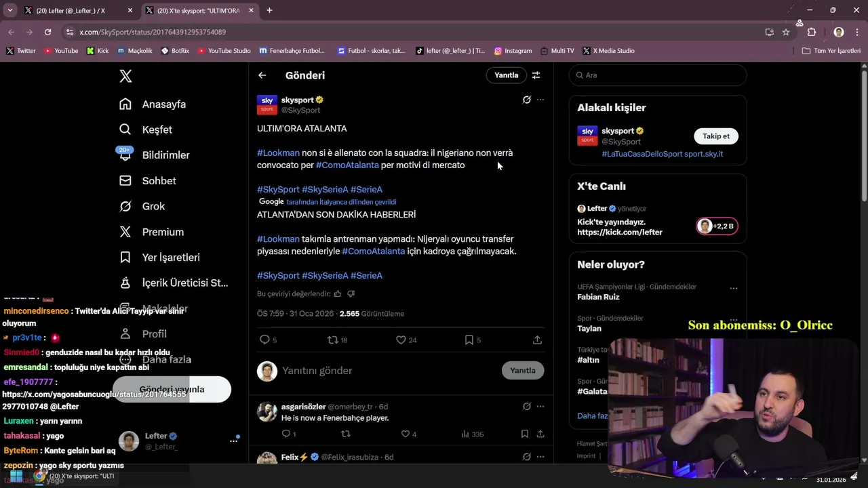Click #Lookman hashtag in original text
The image size is (868, 488).
coord(278,153)
